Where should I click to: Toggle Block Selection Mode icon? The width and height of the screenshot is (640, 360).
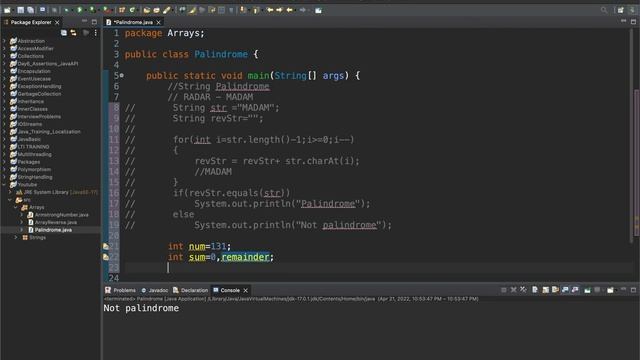tap(221, 10)
